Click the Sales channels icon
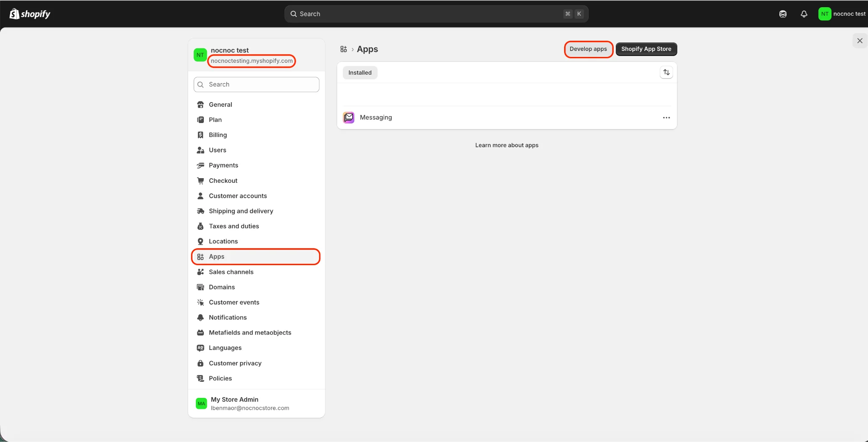868x442 pixels. pyautogui.click(x=200, y=272)
